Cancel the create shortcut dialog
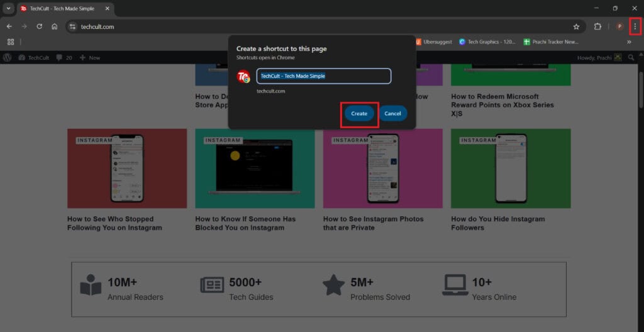 pos(392,113)
